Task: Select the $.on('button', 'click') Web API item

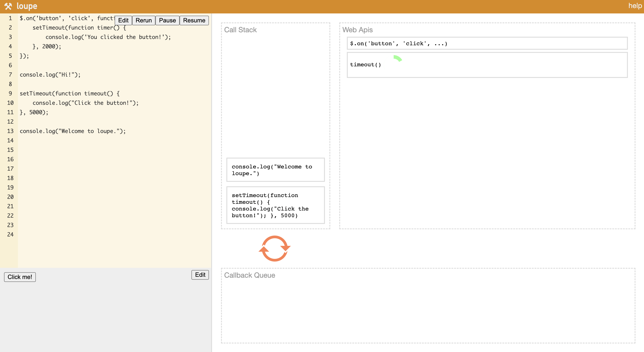Action: (487, 43)
